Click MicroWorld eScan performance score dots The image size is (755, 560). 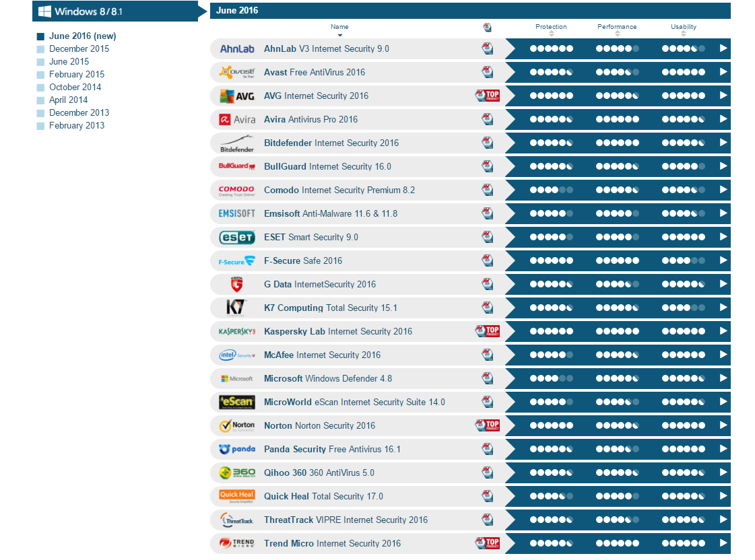coord(618,403)
